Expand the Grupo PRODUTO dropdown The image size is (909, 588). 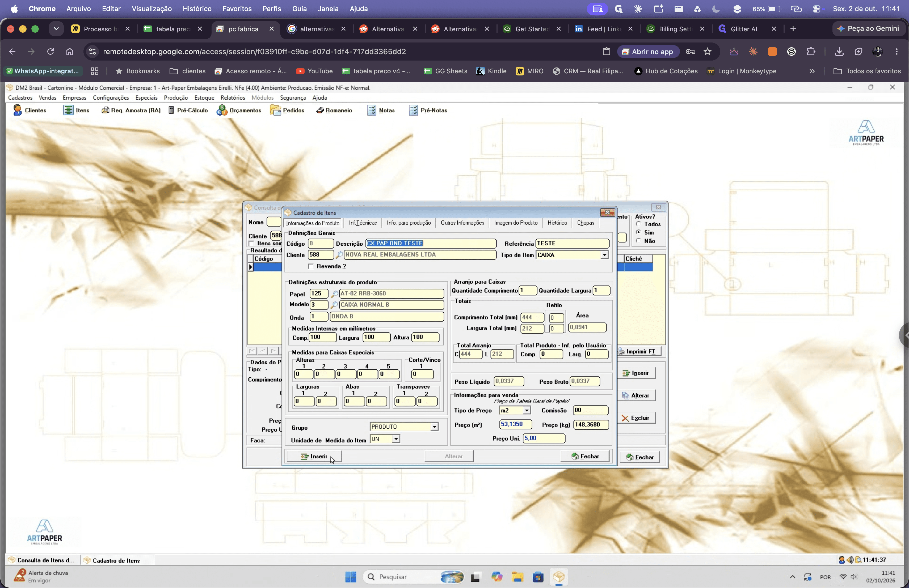tap(434, 427)
